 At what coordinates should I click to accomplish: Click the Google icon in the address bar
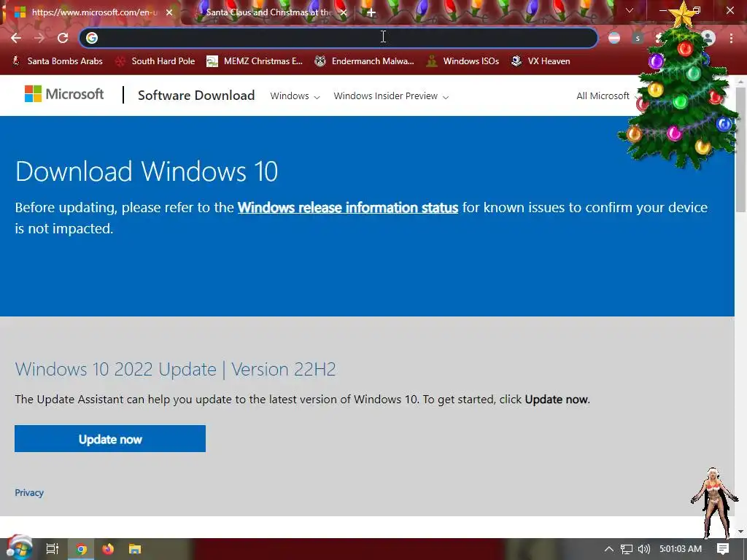pos(92,38)
